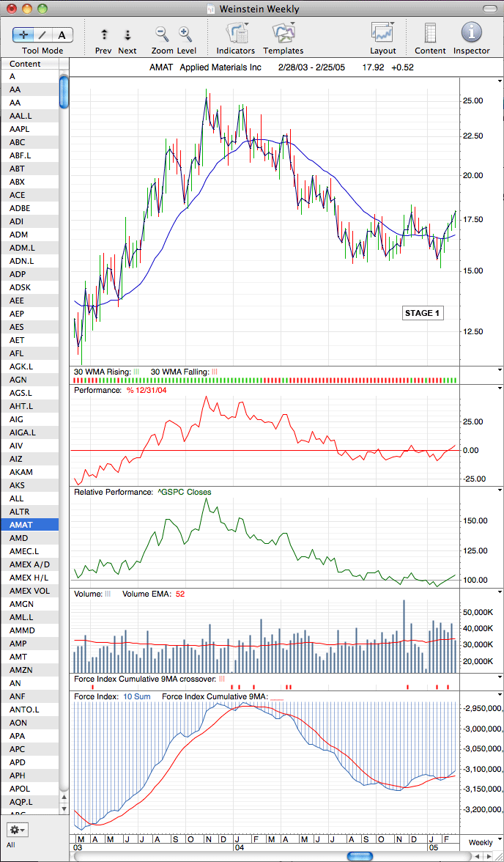Go to next chart with Next arrow

pos(127,34)
